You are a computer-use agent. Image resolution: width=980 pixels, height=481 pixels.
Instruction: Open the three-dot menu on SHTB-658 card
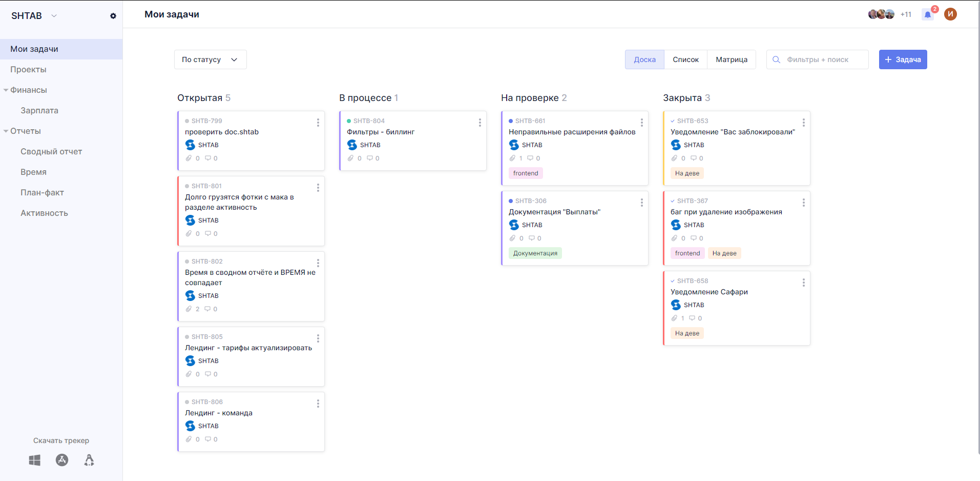(x=804, y=283)
